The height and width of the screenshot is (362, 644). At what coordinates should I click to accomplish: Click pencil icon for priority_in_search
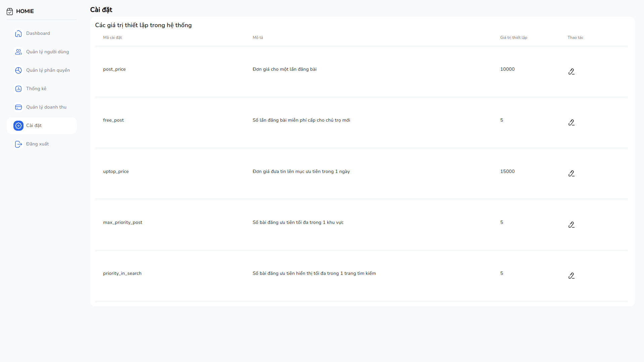[571, 276]
